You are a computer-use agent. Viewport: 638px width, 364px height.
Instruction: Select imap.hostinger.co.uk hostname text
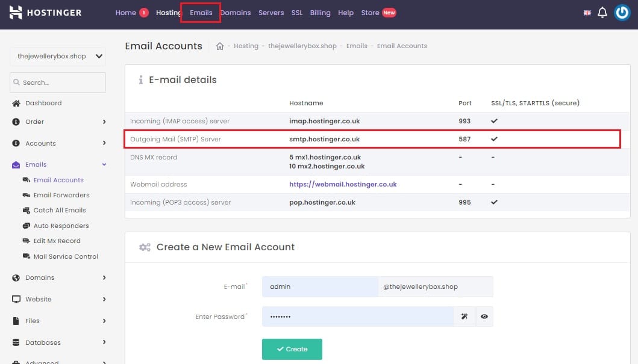pos(324,121)
